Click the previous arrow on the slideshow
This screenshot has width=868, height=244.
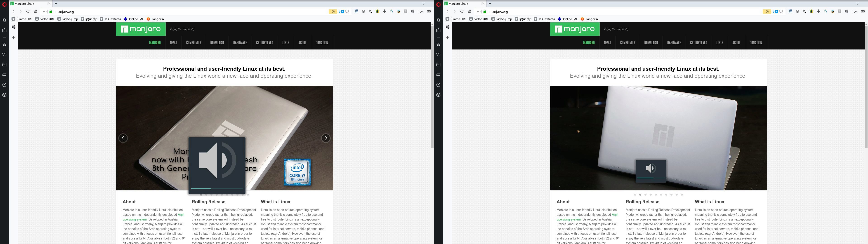click(x=122, y=138)
